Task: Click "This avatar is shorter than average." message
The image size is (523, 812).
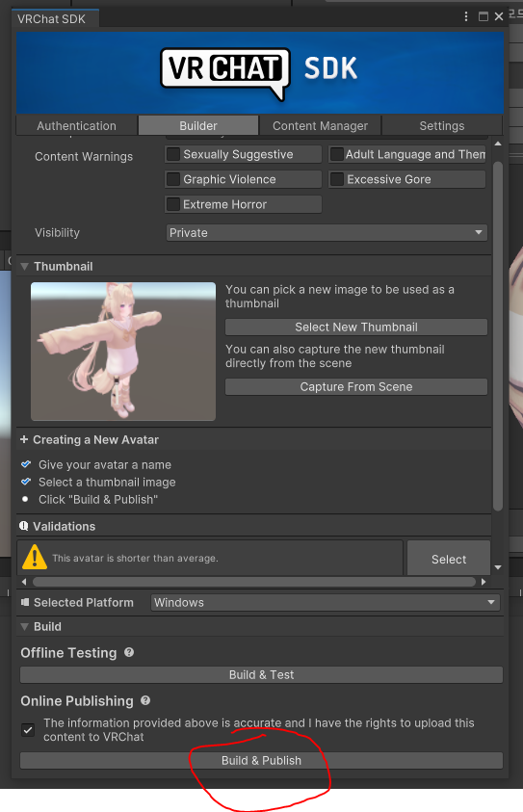Action: 135,559
